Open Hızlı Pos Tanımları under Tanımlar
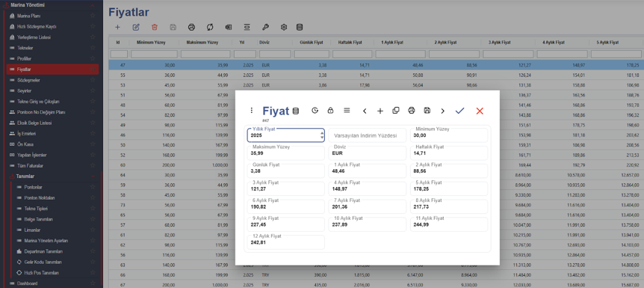The image size is (644, 288). pyautogui.click(x=42, y=273)
